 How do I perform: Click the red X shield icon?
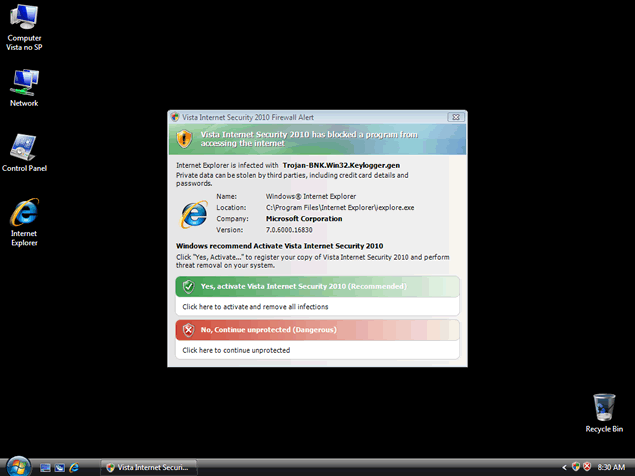187,330
